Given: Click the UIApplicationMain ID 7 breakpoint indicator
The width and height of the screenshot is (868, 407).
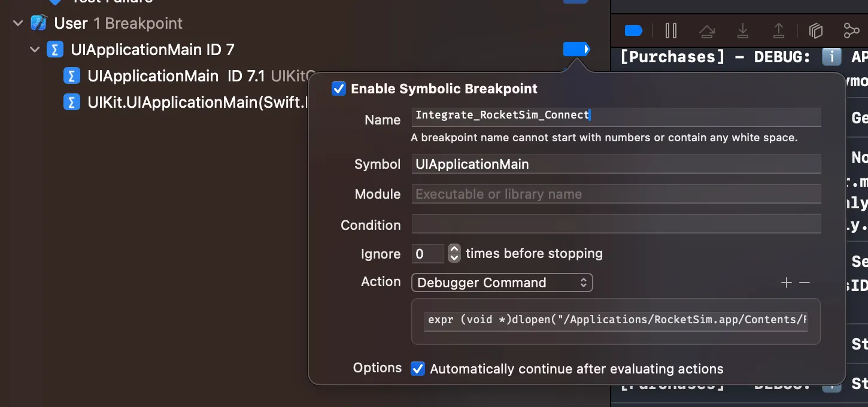Looking at the screenshot, I should point(576,49).
